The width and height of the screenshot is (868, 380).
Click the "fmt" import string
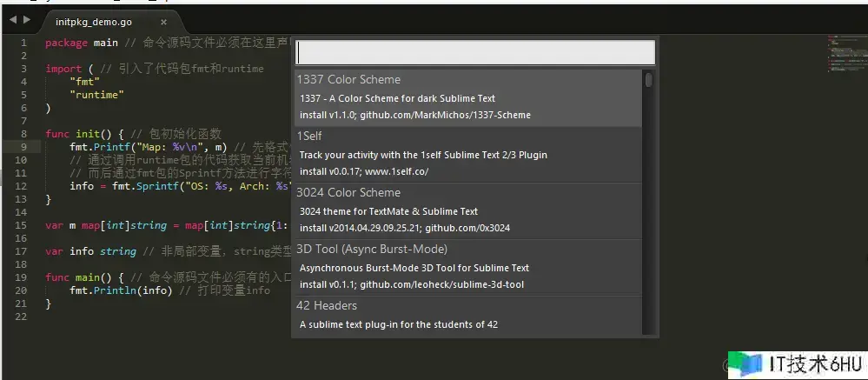[x=84, y=82]
